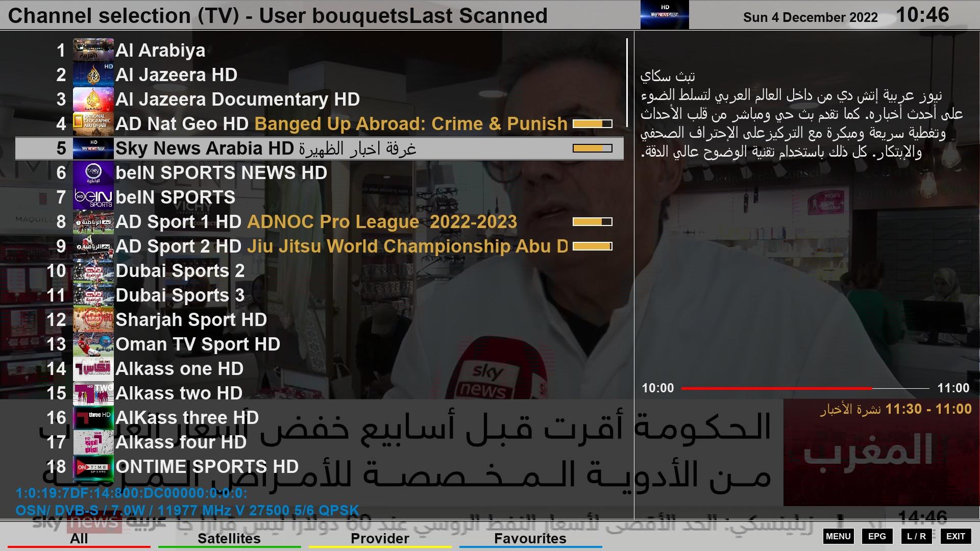Select ONTIME SPORTS HD channel name
This screenshot has height=551, width=980.
207,467
